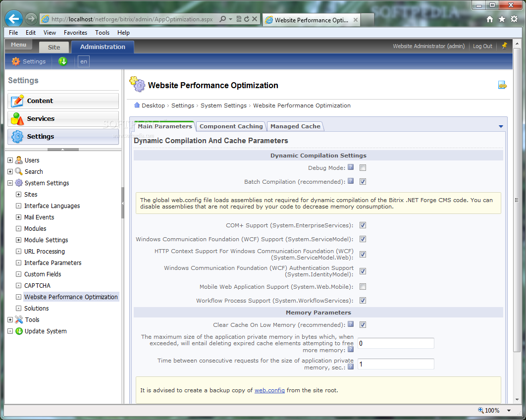Open the Services section button
Image resolution: width=526 pixels, height=420 pixels.
coord(63,118)
